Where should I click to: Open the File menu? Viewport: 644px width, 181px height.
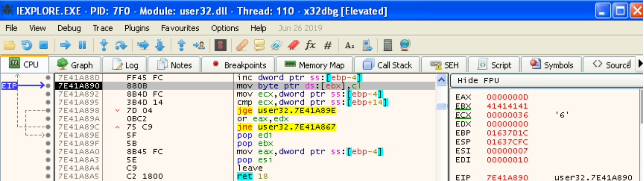tap(11, 28)
